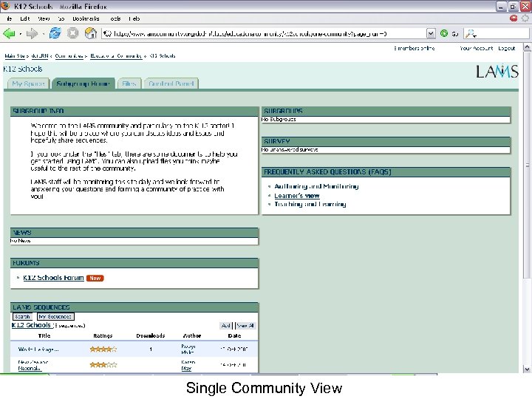The height and width of the screenshot is (399, 532).
Task: Click the No Subgroups text
Action: coord(279,120)
